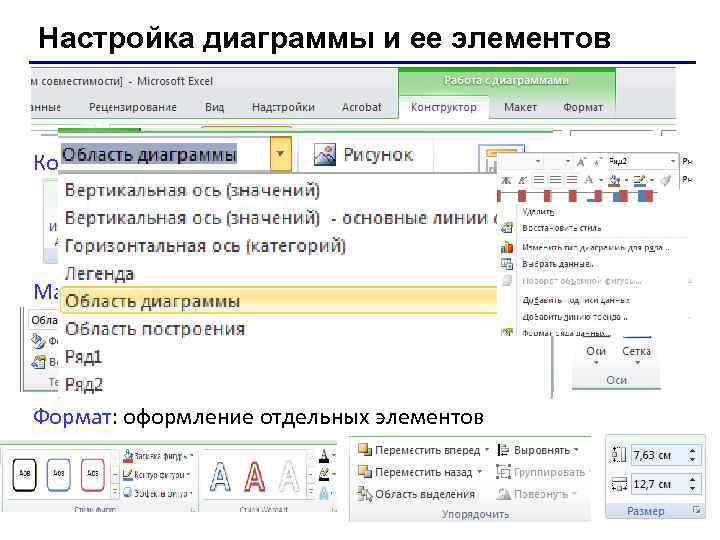The width and height of the screenshot is (720, 540).
Task: Select the blue outlined shape style
Action: [x=59, y=474]
